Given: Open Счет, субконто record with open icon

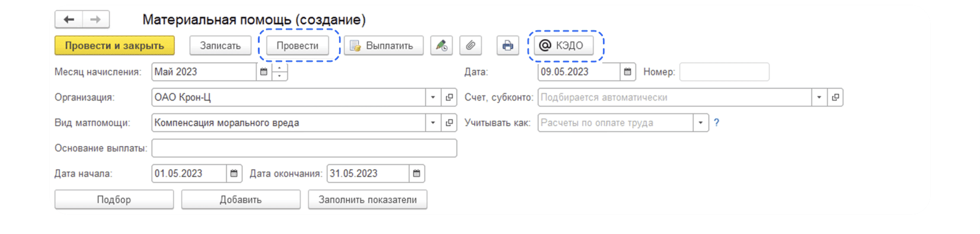Looking at the screenshot, I should (835, 97).
